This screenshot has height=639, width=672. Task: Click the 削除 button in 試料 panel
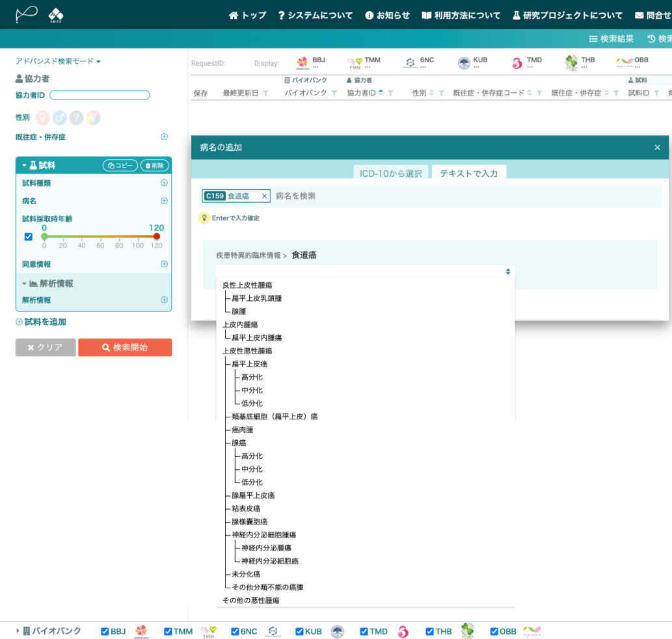pyautogui.click(x=155, y=165)
